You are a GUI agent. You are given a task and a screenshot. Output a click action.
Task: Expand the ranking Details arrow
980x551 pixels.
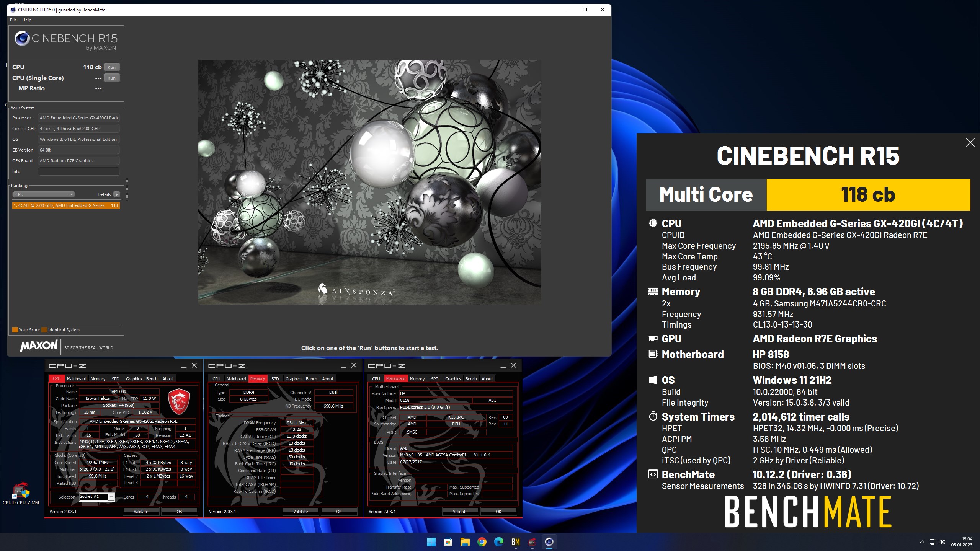[x=117, y=194]
